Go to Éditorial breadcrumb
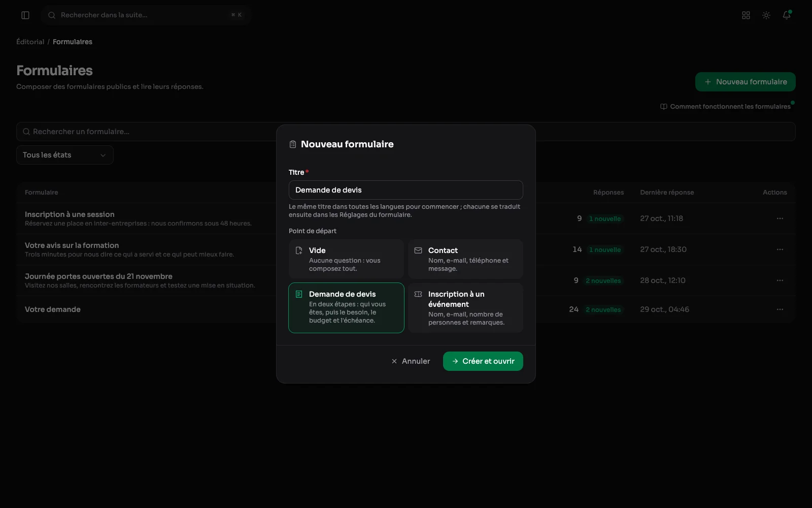Image resolution: width=812 pixels, height=508 pixels. (30, 42)
